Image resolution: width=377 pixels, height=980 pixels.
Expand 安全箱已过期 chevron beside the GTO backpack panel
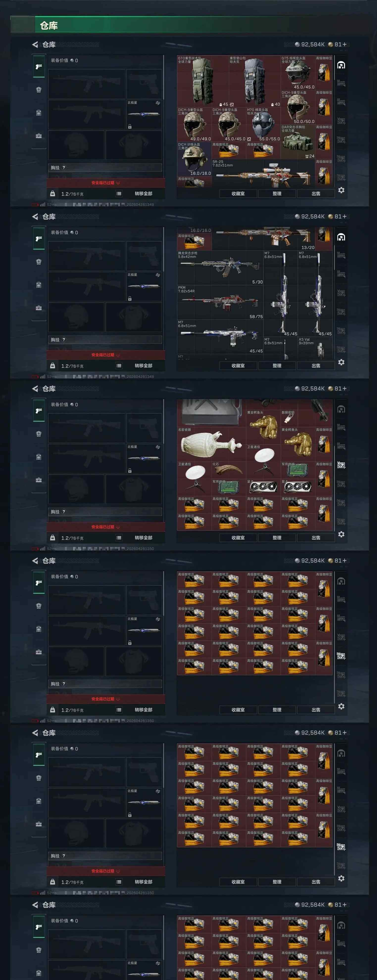click(118, 183)
